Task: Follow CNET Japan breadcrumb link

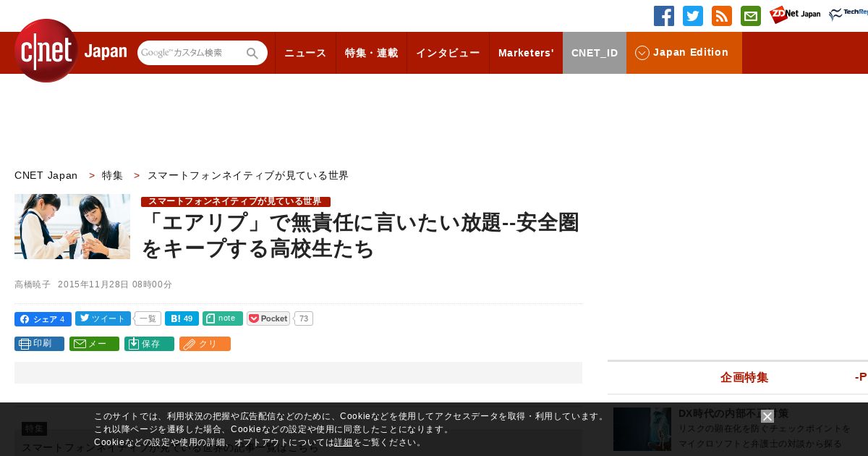Action: tap(46, 175)
